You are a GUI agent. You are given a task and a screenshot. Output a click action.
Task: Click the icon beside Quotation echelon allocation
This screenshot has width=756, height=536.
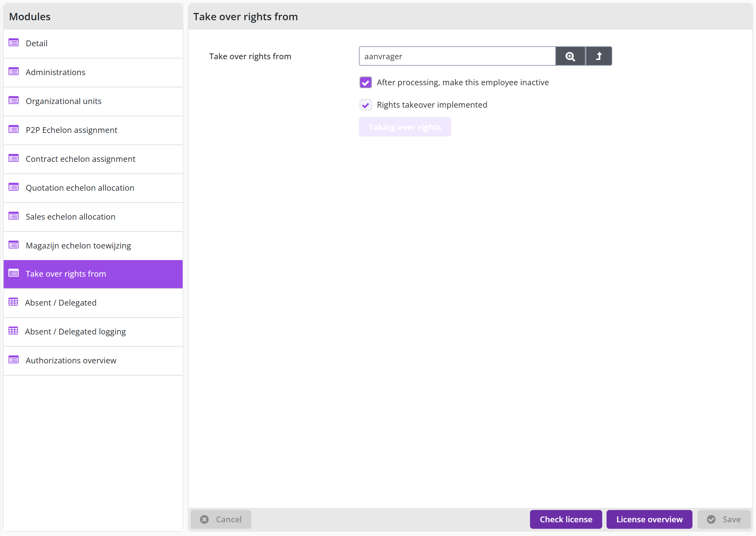pyautogui.click(x=14, y=187)
